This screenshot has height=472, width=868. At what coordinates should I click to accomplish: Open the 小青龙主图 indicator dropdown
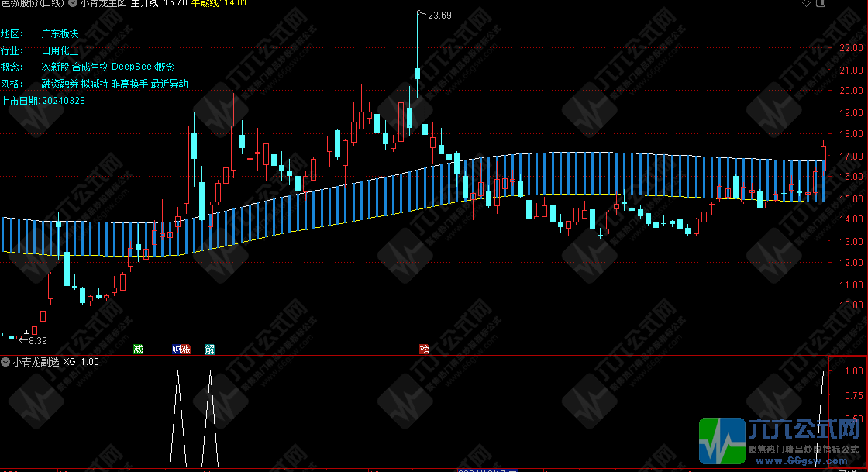pyautogui.click(x=73, y=4)
